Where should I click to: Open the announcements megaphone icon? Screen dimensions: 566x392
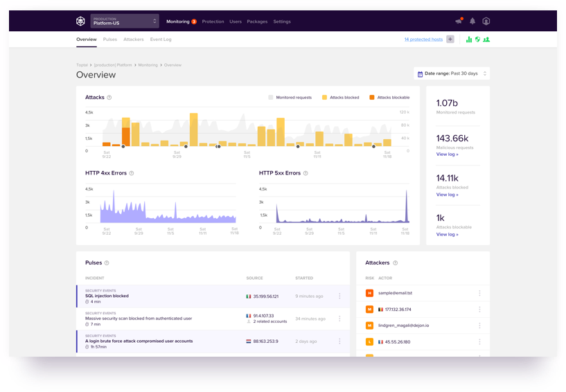pos(459,21)
